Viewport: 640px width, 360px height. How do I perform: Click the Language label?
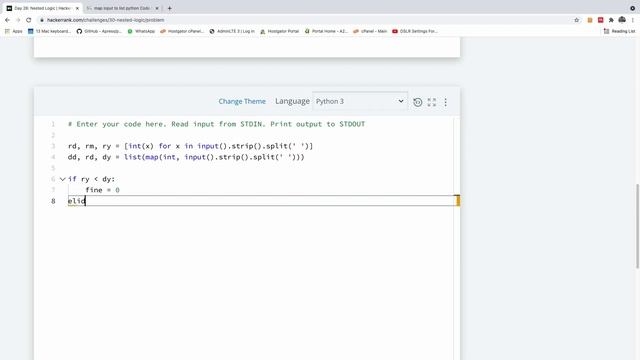pos(292,101)
